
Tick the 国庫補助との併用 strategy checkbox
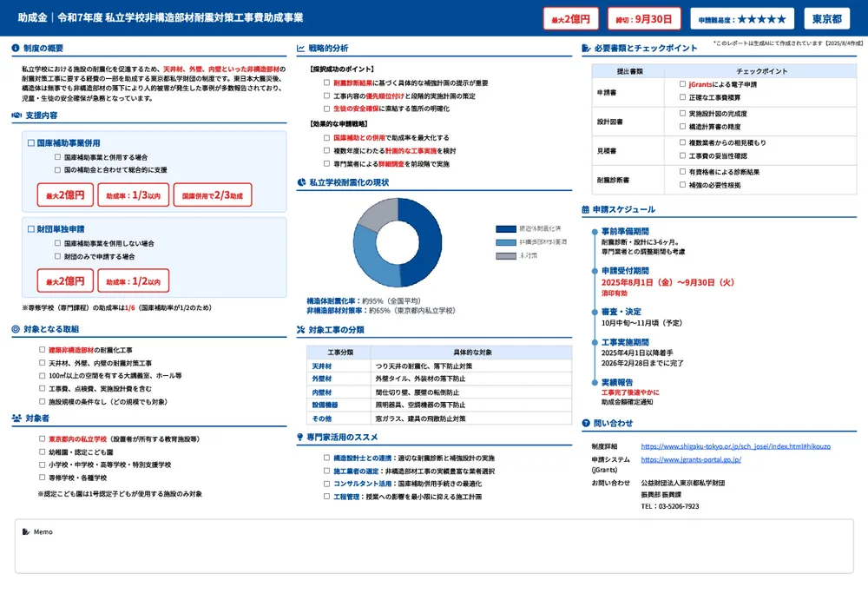[x=326, y=137]
